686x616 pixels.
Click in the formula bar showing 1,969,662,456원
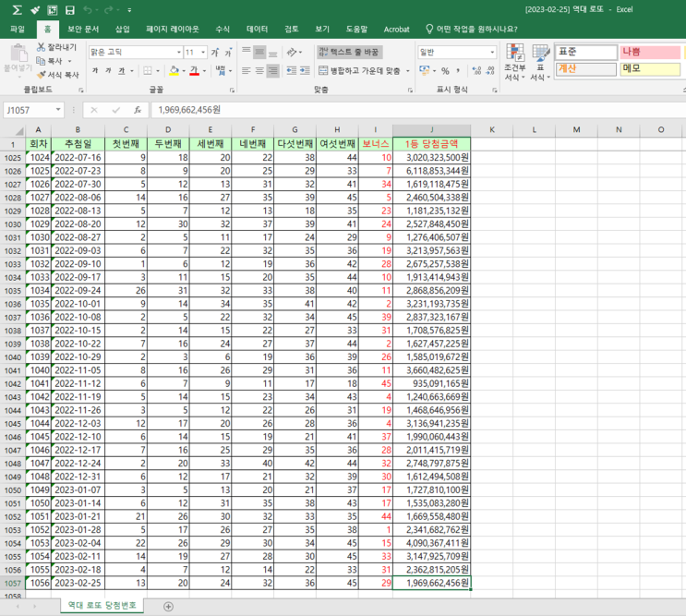tap(418, 110)
